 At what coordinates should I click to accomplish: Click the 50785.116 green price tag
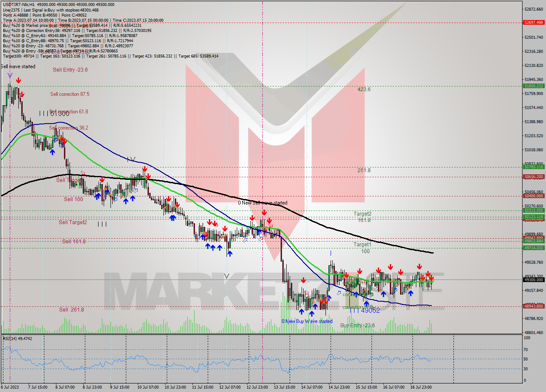(534, 167)
